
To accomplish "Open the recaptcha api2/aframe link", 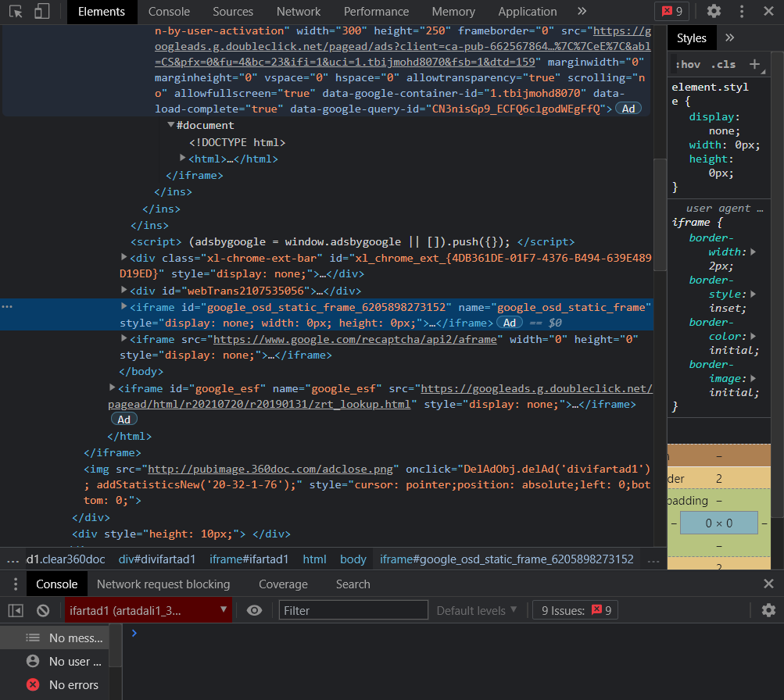I will pos(355,339).
